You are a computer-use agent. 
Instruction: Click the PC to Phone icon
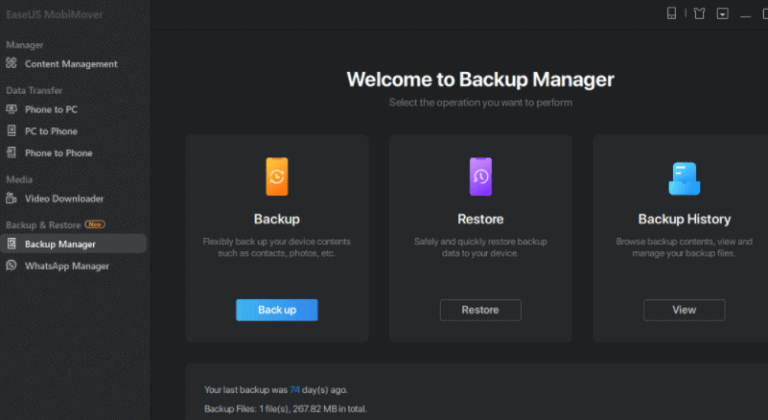coord(11,130)
